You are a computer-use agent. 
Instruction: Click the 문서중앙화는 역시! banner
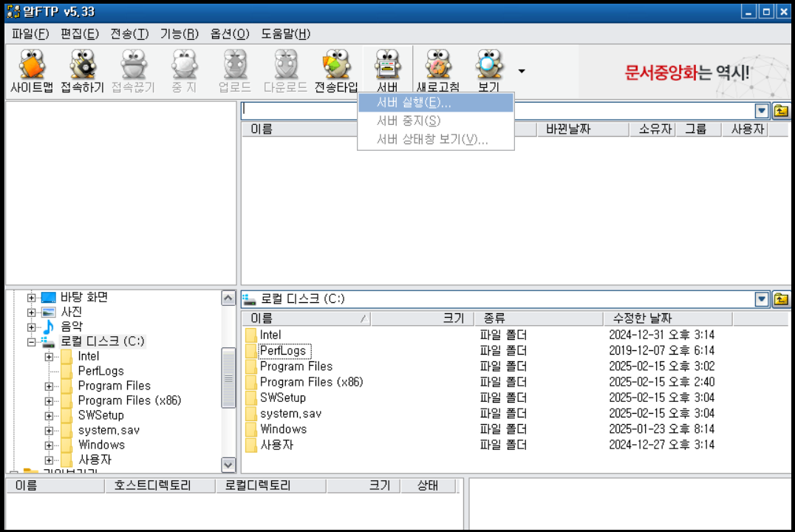tap(686, 72)
